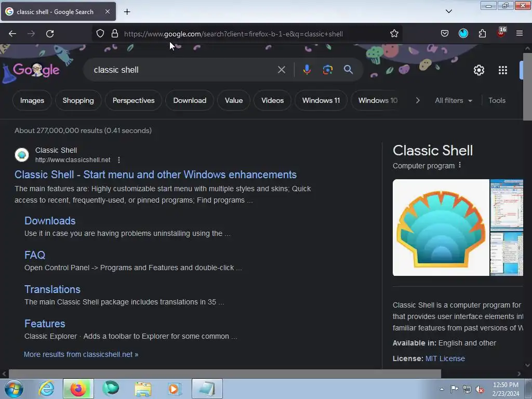Open the Classic Shell - Start menu result title
Screen dimensions: 532x399
pos(155,175)
